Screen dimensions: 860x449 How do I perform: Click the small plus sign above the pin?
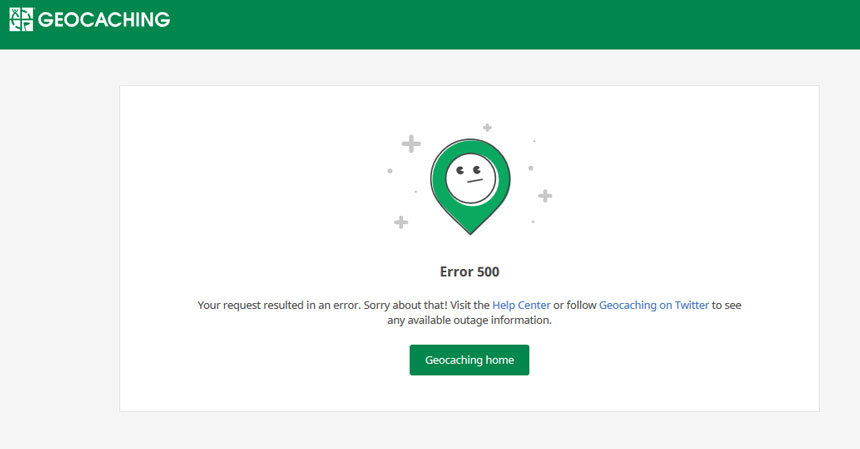pos(487,128)
